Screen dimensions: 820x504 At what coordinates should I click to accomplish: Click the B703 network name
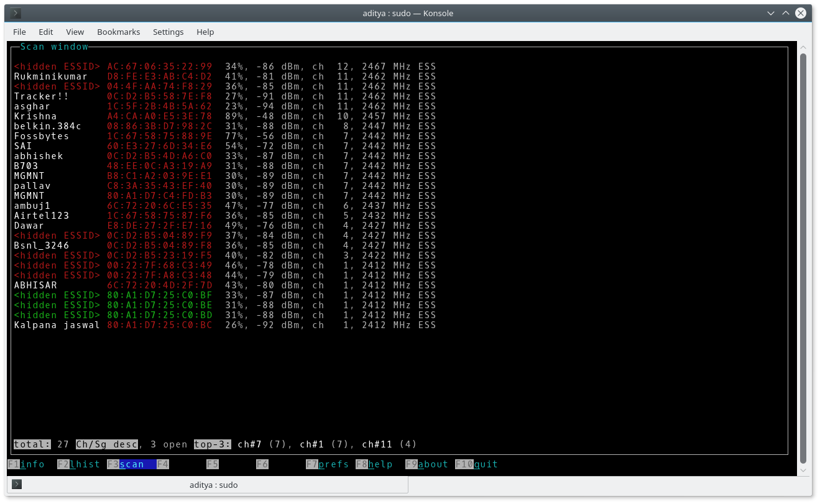(26, 166)
